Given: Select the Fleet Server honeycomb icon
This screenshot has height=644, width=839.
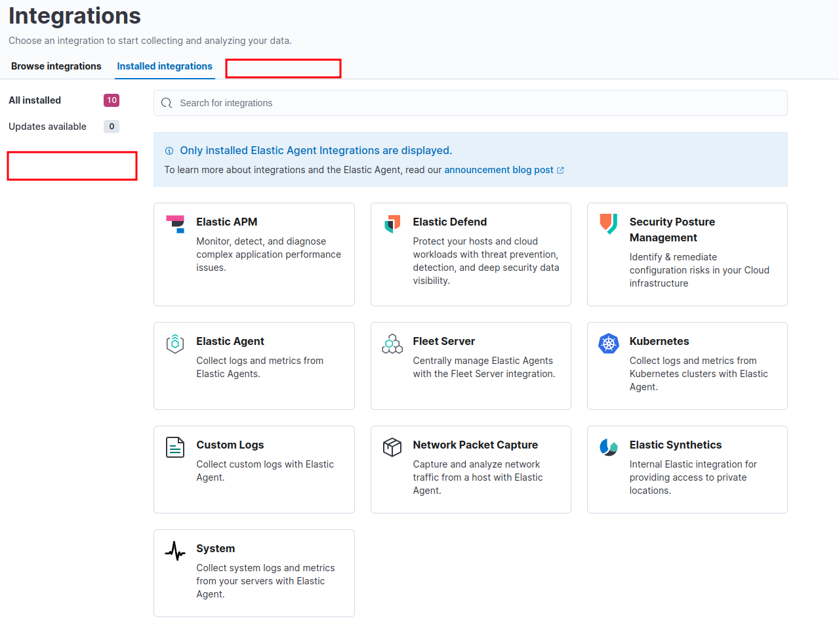Looking at the screenshot, I should click(x=392, y=342).
